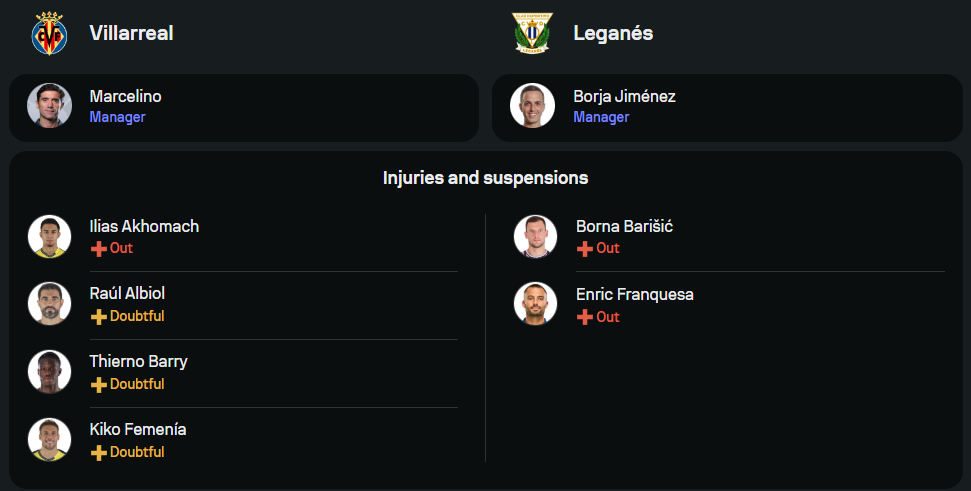The width and height of the screenshot is (971, 491).
Task: Click the Villarreal club crest
Action: coord(49,33)
